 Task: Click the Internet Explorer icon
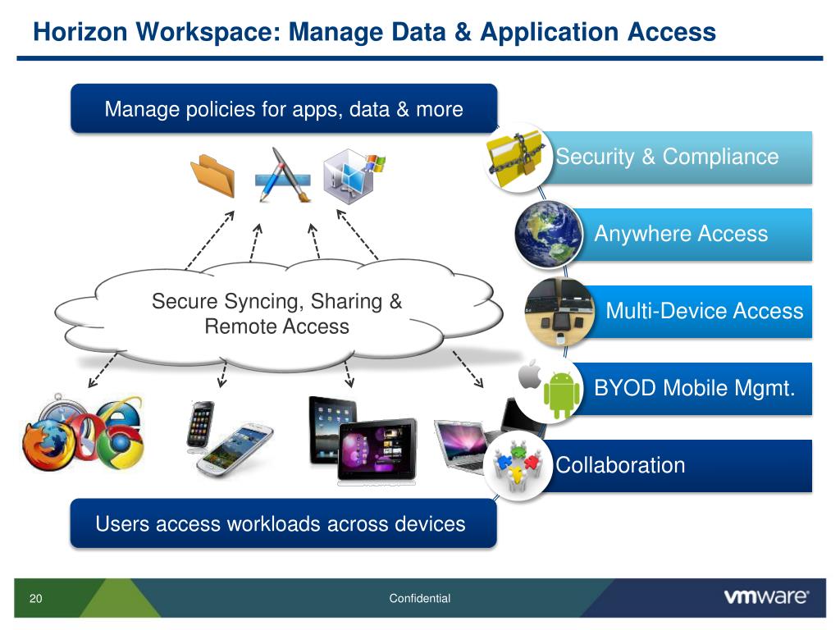[121, 411]
